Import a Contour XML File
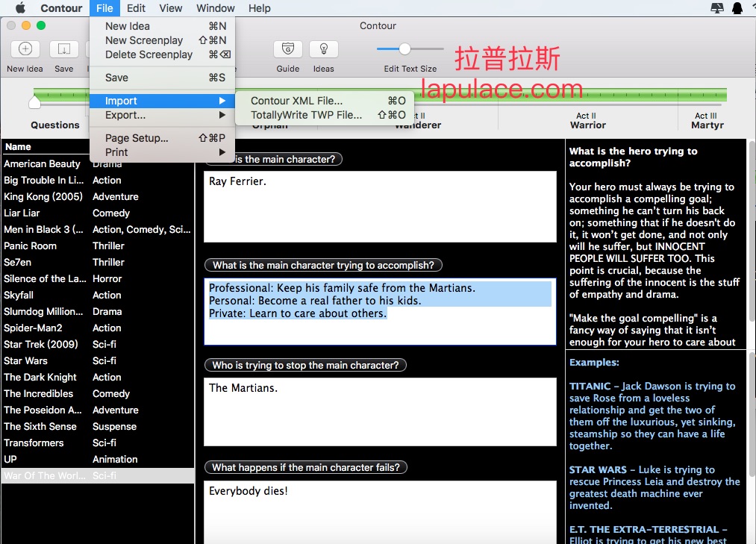Image resolution: width=756 pixels, height=544 pixels. tap(325, 101)
